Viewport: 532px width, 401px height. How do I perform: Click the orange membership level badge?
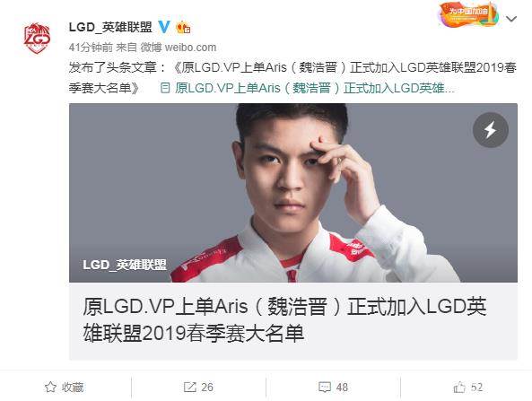183,28
